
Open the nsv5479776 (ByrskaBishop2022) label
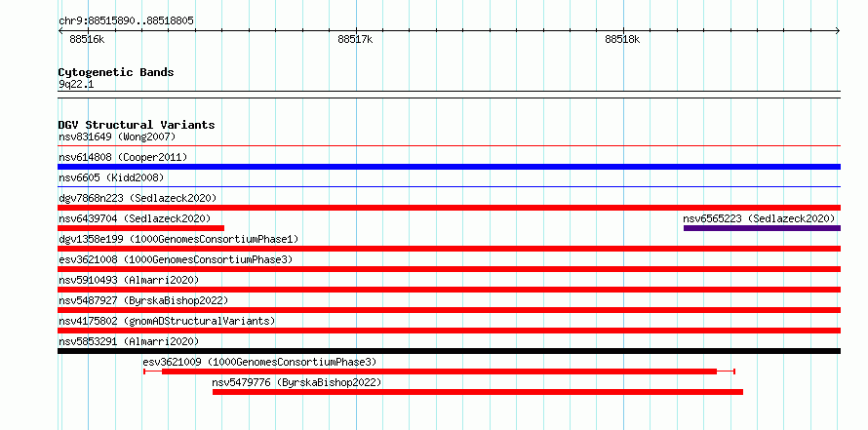(x=296, y=382)
